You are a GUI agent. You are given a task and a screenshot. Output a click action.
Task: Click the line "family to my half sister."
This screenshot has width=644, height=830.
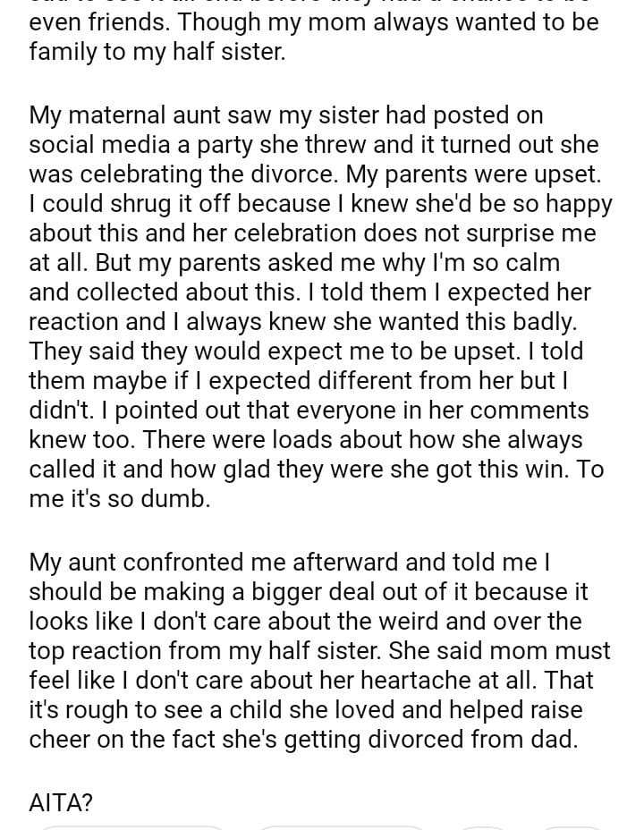click(x=157, y=52)
